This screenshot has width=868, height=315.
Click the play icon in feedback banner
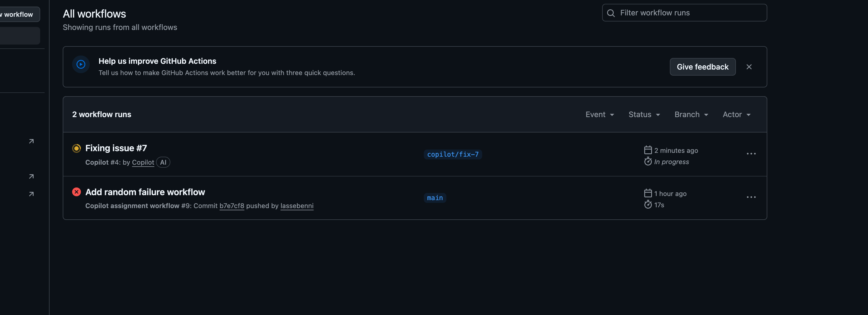coord(81,64)
